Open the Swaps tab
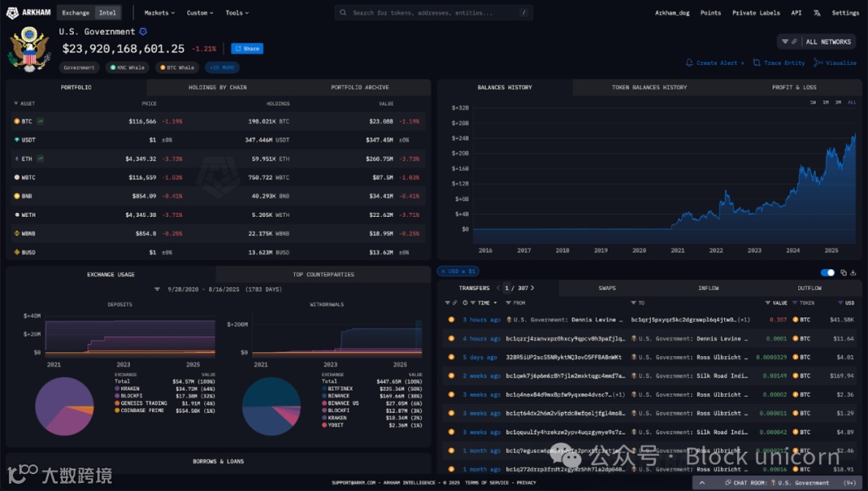This screenshot has width=868, height=491. click(x=607, y=288)
